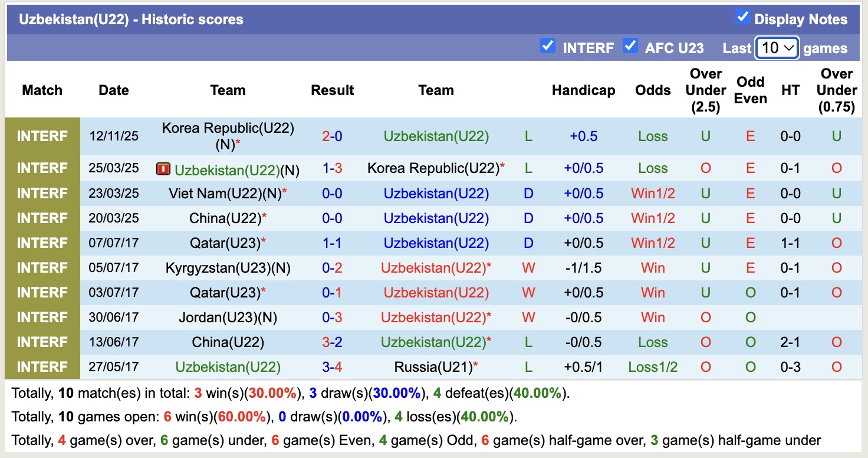Screen dimensions: 868x458
Task: Toggle the Display Notes checkbox
Action: click(x=744, y=18)
